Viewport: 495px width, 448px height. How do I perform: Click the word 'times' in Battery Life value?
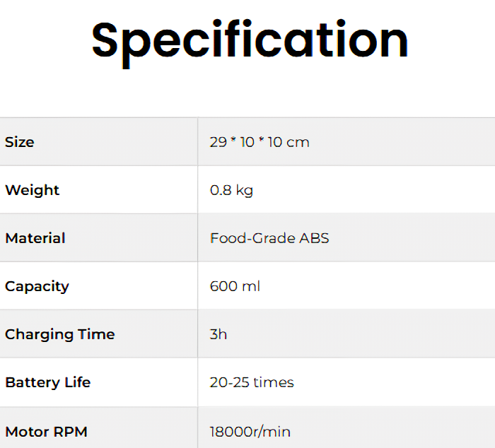coord(273,382)
